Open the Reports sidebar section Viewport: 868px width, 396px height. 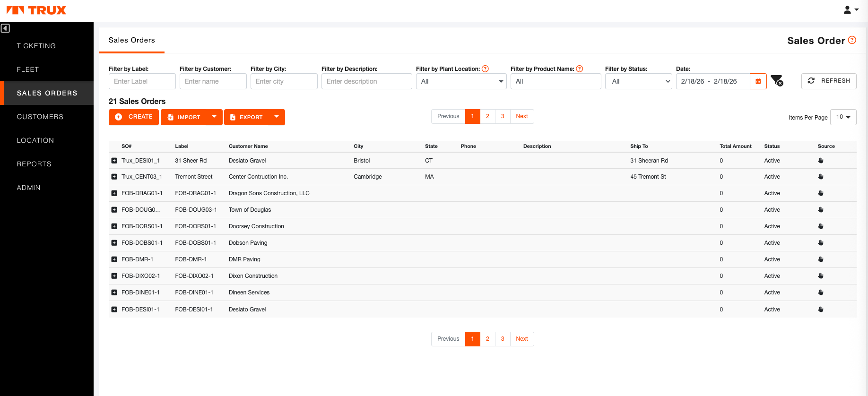click(x=34, y=164)
